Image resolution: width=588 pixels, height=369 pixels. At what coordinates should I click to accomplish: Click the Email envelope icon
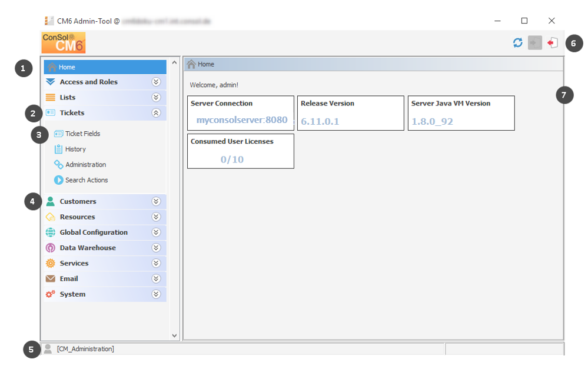[x=51, y=279]
